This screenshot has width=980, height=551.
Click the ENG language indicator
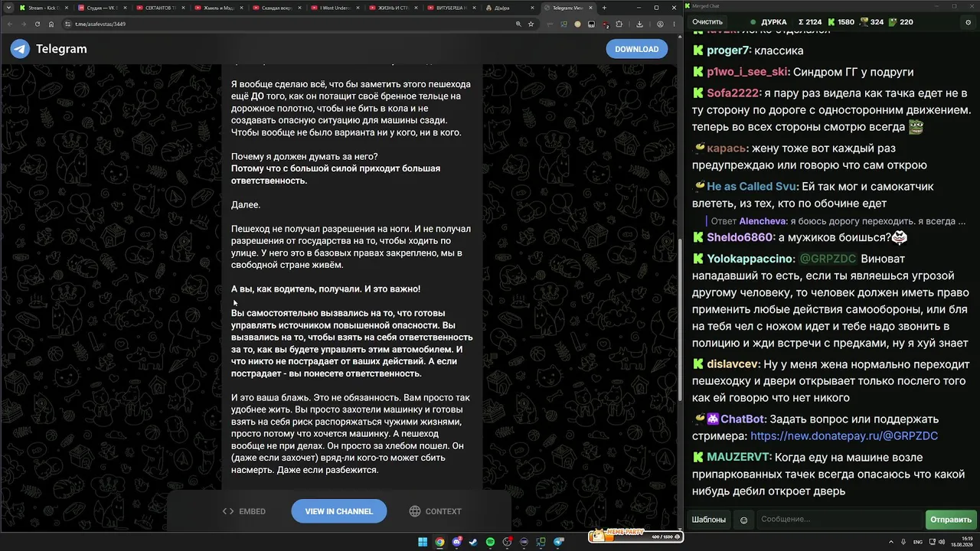coord(917,542)
